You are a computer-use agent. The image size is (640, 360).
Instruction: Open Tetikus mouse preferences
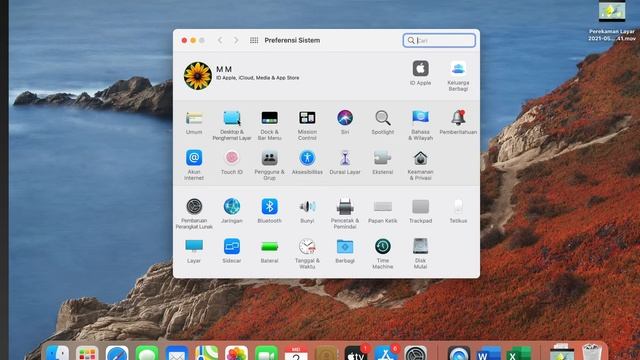click(458, 211)
